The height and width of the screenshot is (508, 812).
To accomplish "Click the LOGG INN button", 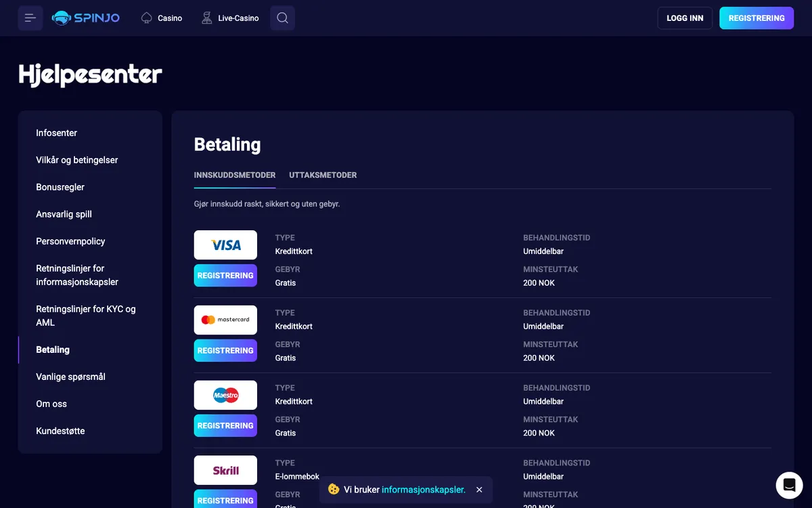I will 685,18.
